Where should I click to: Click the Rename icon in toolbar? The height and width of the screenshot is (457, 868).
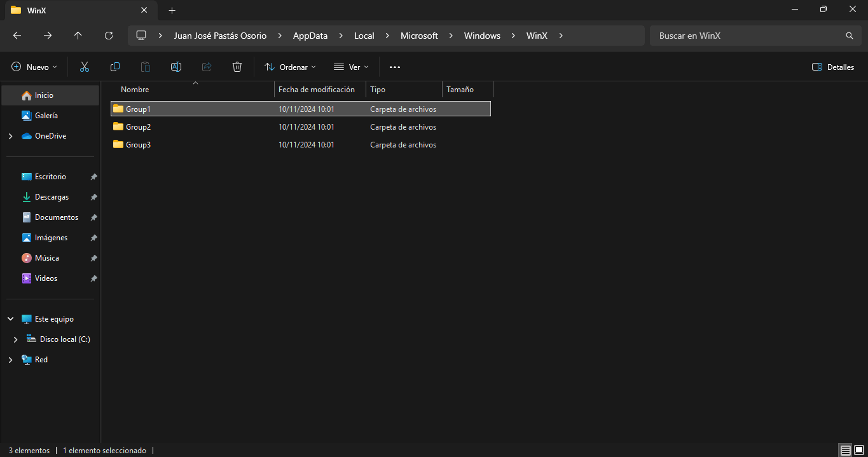[176, 67]
